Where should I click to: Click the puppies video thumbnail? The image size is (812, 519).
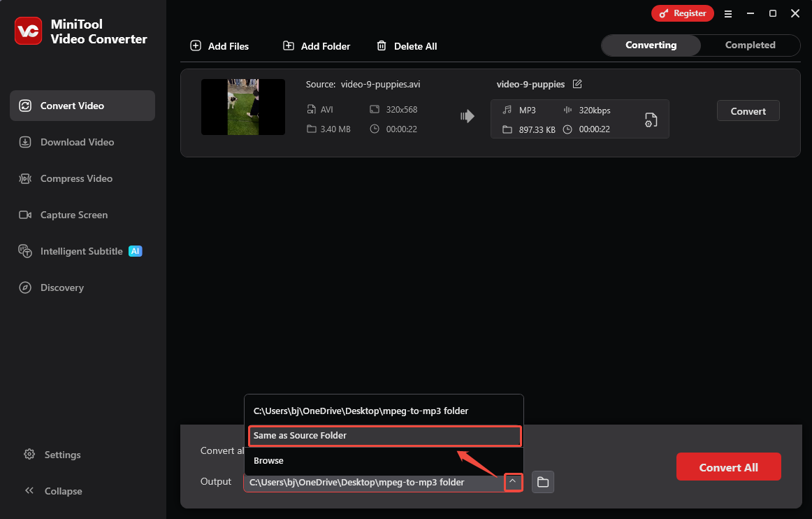[x=242, y=106]
